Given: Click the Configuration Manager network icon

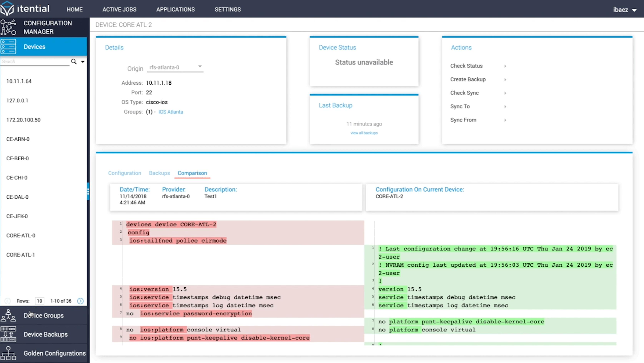Looking at the screenshot, I should [x=8, y=27].
